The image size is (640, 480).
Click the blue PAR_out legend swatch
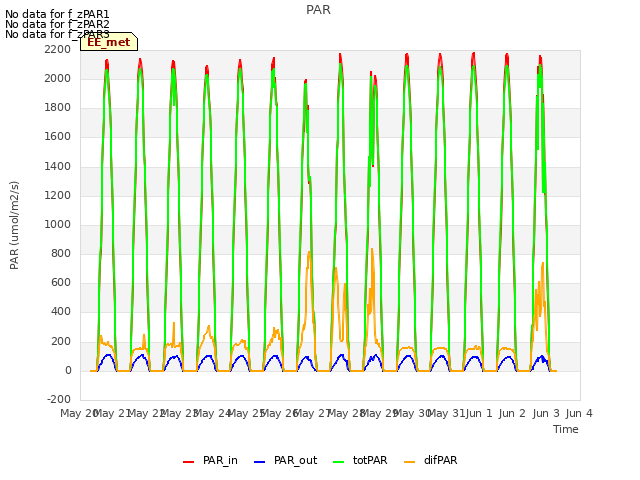(x=259, y=462)
